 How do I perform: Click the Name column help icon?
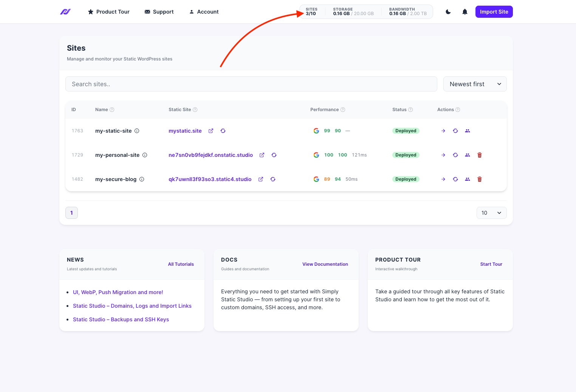(x=112, y=110)
